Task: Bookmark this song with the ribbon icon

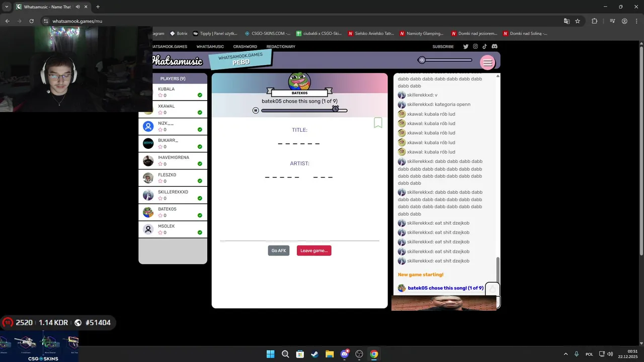Action: (x=378, y=123)
